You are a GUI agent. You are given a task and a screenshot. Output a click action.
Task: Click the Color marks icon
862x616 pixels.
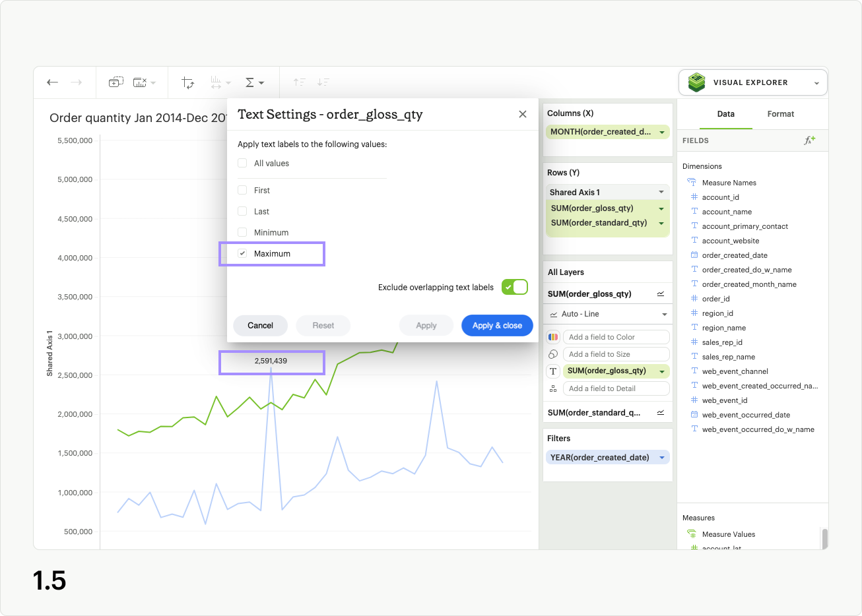click(553, 337)
